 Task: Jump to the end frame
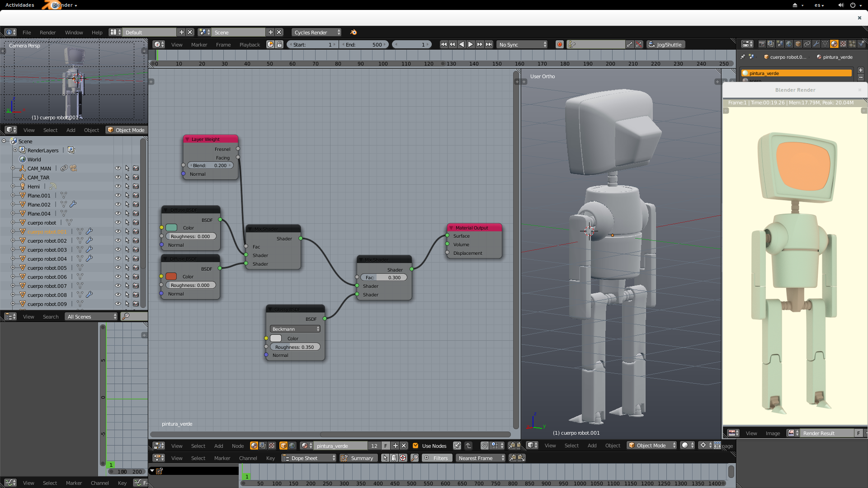[489, 44]
